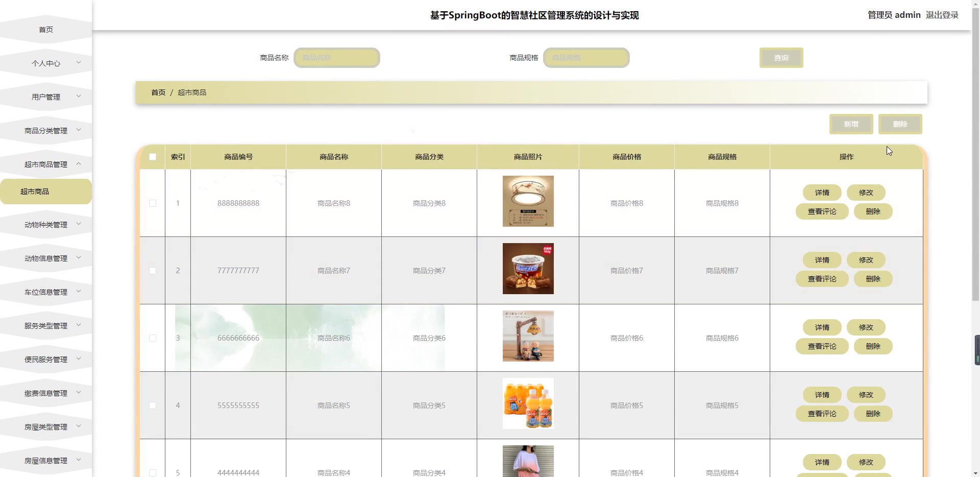Click 查看评论 for 商品名称8 row
The height and width of the screenshot is (477, 980).
[x=822, y=211]
